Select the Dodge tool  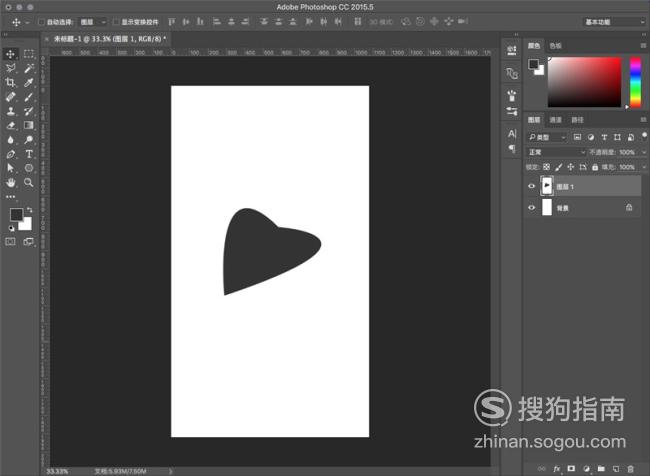click(x=29, y=140)
